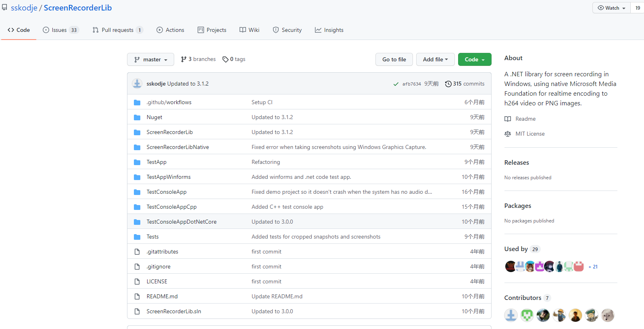644x329 pixels.
Task: Open the TestAppWinforms folder
Action: [169, 177]
